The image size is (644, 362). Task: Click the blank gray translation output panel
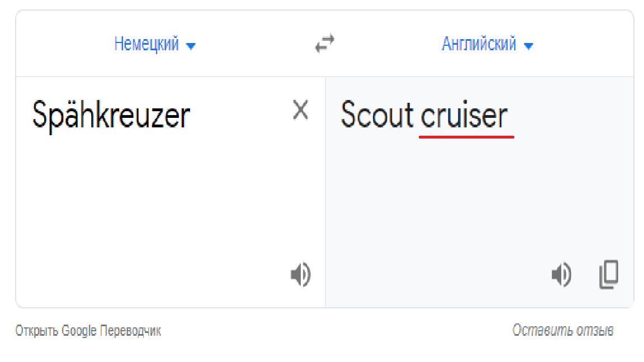pyautogui.click(x=479, y=197)
